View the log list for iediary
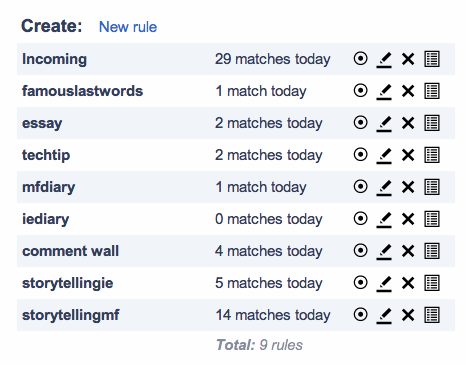The height and width of the screenshot is (365, 466). click(x=432, y=219)
